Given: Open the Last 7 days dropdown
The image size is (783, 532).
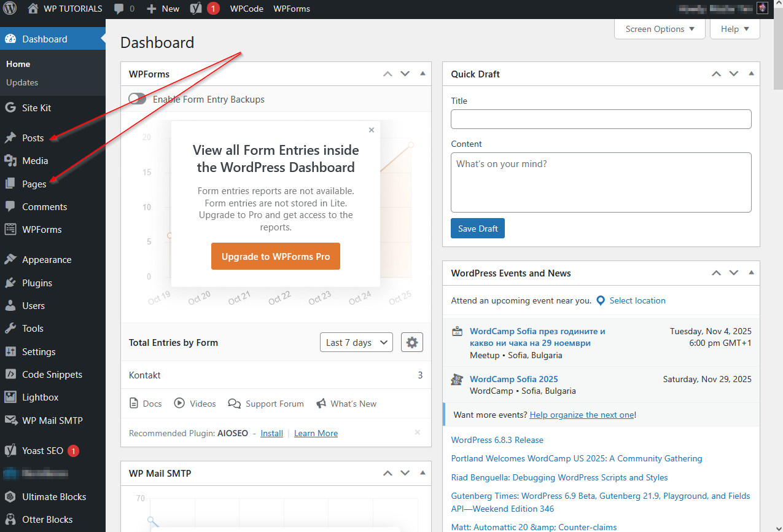Looking at the screenshot, I should coord(356,343).
